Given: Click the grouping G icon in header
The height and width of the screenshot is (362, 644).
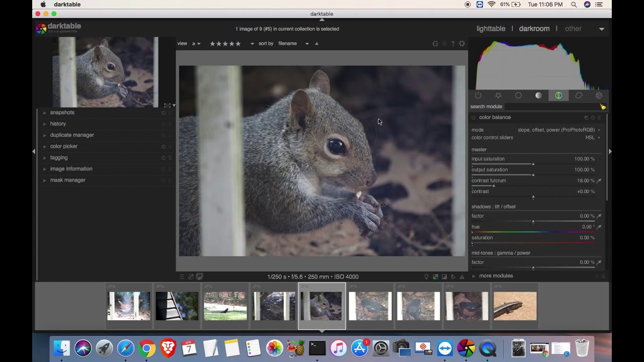Looking at the screenshot, I should 435,44.
